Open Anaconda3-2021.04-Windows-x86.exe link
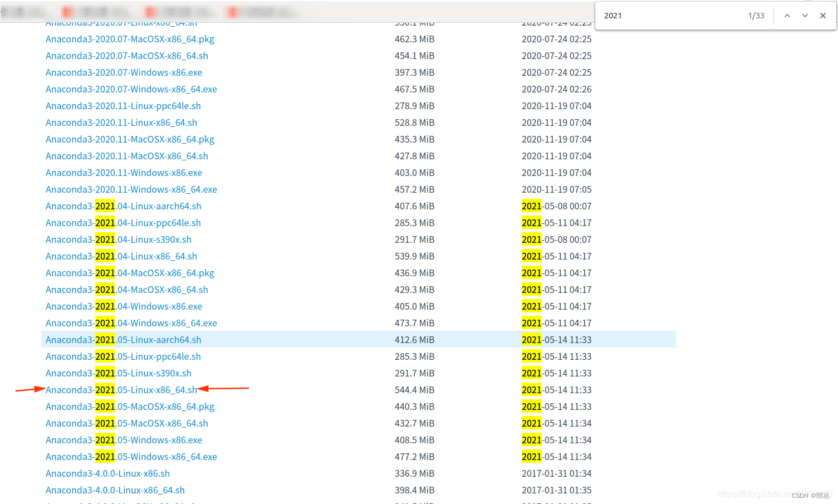This screenshot has height=504, width=838. pos(124,306)
